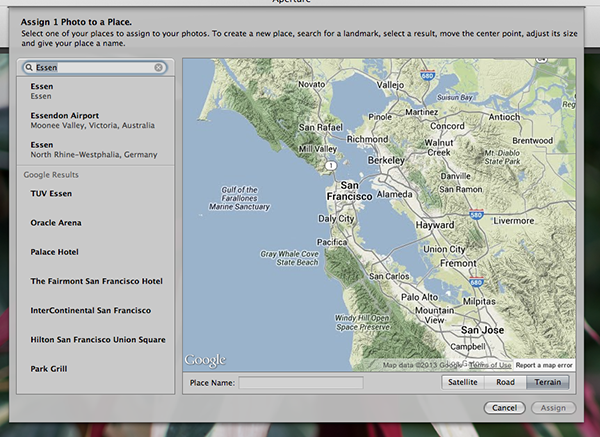The image size is (600, 437).
Task: Click the Google logo on the map
Action: [205, 360]
